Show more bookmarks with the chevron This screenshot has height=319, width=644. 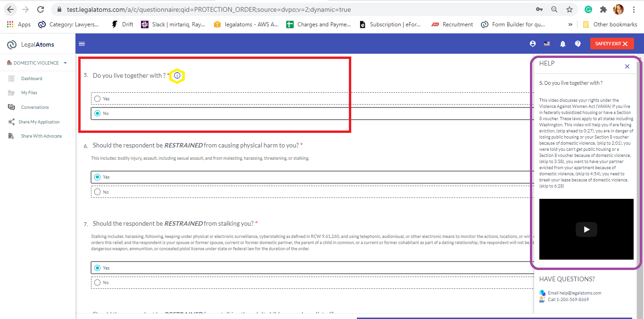[x=570, y=25]
